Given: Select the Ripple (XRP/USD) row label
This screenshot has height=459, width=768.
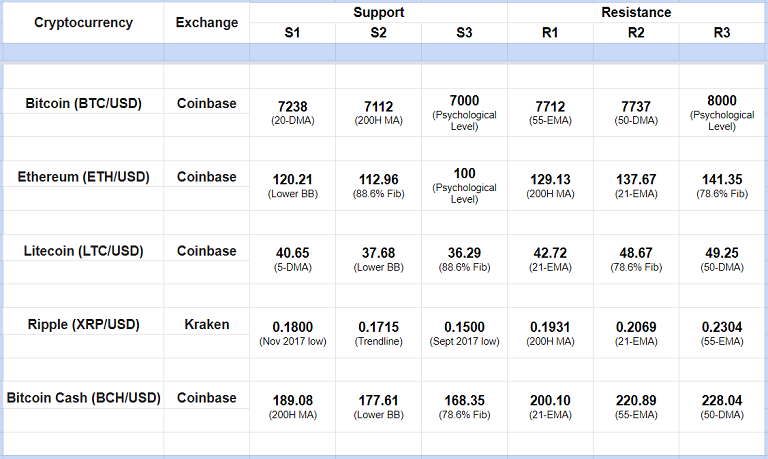Looking at the screenshot, I should coord(83,324).
